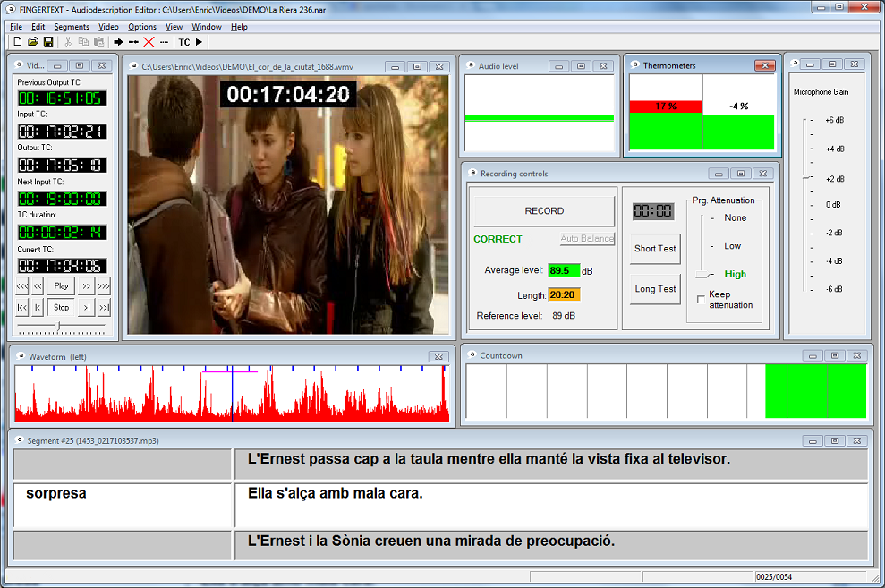885x588 pixels.
Task: Enable the Keep attenuation checkbox
Action: click(701, 299)
